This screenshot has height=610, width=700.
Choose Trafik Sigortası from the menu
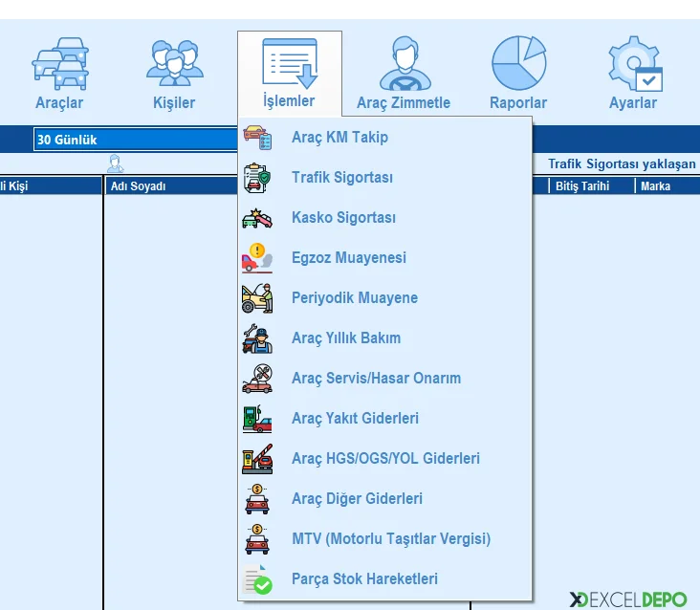341,178
